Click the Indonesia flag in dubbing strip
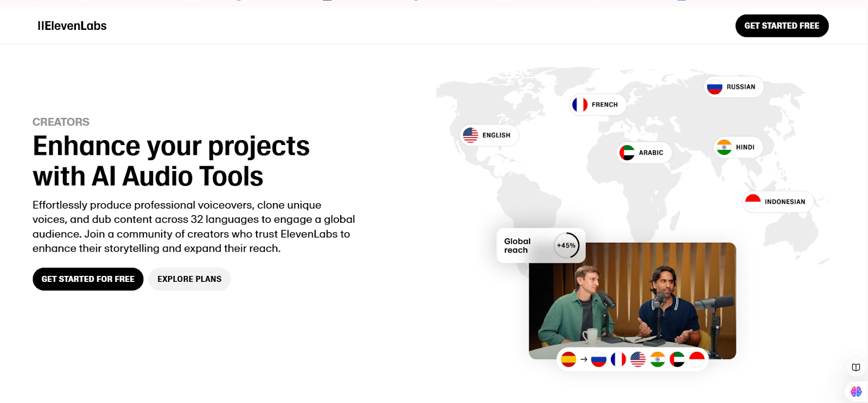The height and width of the screenshot is (403, 868). point(697,359)
